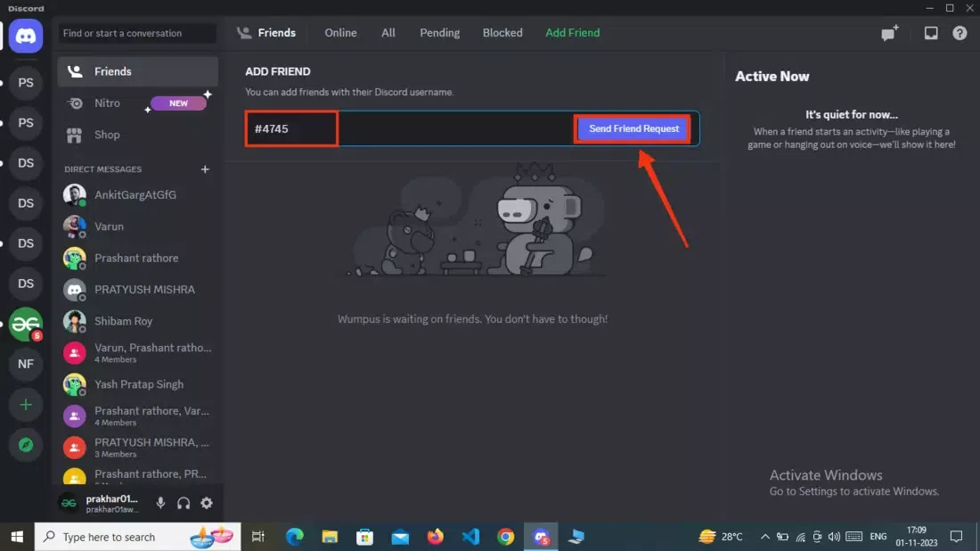Screen dimensions: 980x551
Task: Click taskbar search box
Action: 137,537
